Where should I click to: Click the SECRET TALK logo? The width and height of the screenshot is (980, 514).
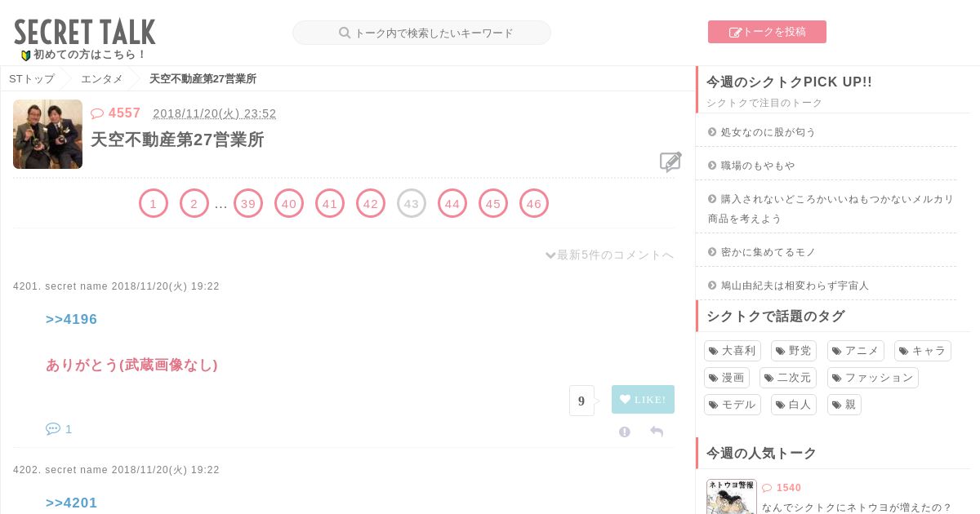(85, 32)
